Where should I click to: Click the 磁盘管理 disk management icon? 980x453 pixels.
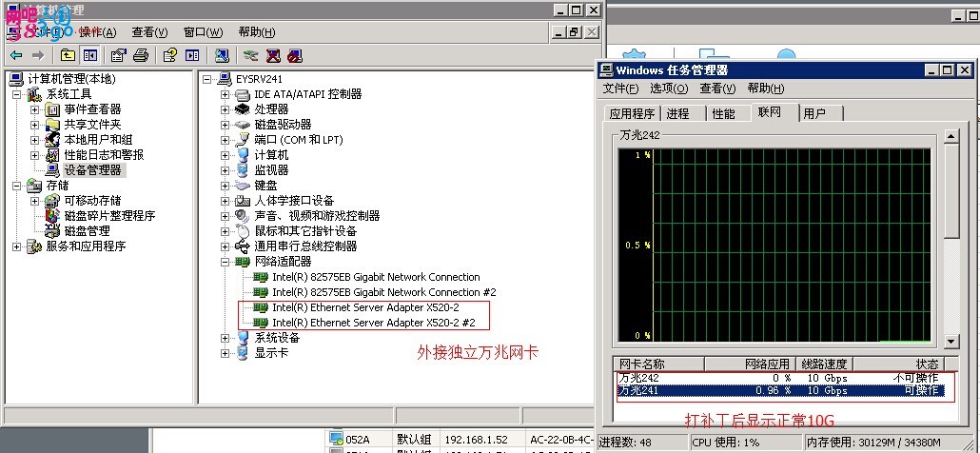[x=53, y=230]
